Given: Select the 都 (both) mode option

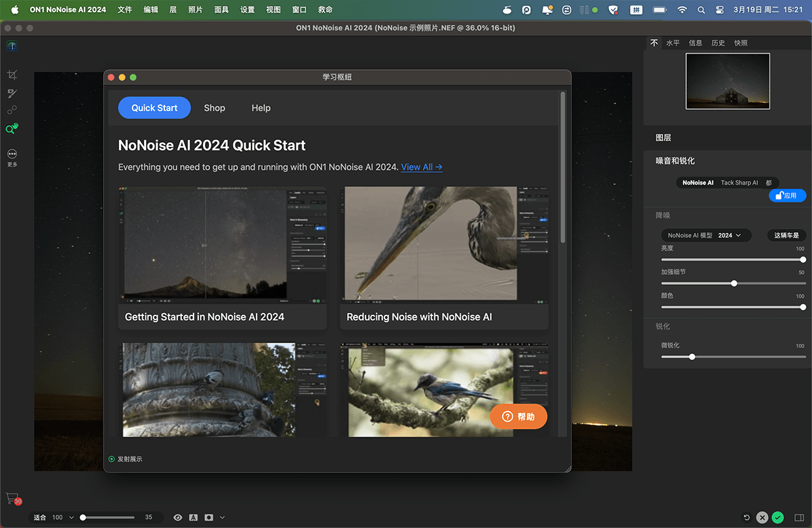Looking at the screenshot, I should [x=769, y=183].
